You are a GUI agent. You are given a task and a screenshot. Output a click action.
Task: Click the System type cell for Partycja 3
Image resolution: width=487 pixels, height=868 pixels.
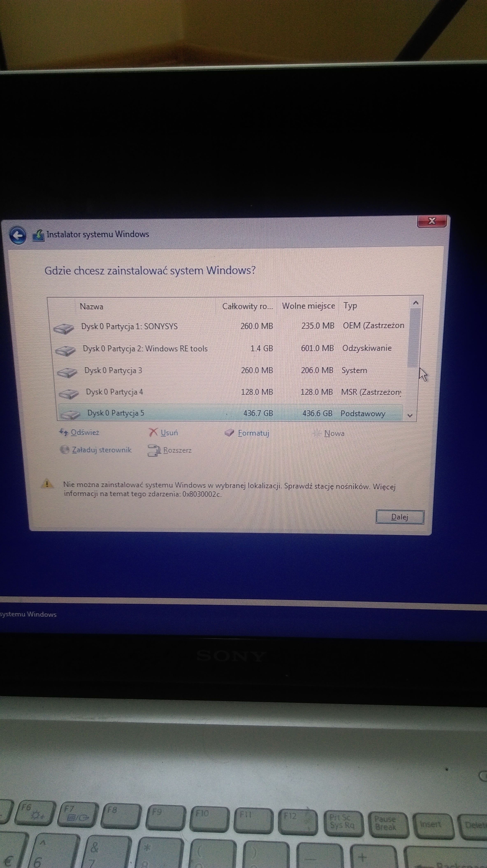354,370
